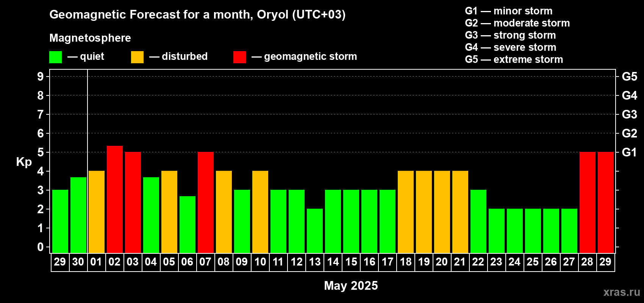
Task: Click date label 02 on the axis
Action: pyautogui.click(x=114, y=262)
